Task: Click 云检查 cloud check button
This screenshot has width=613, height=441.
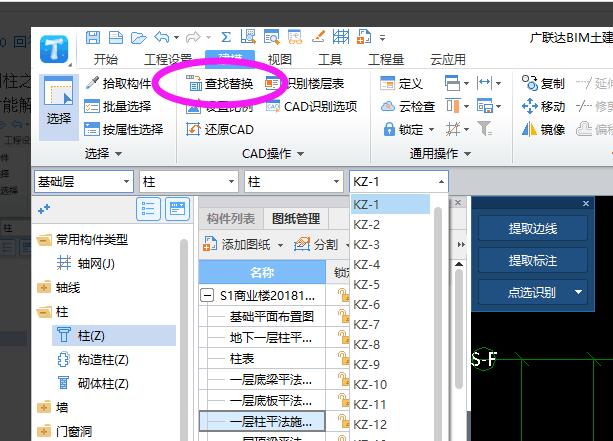Action: click(x=408, y=106)
